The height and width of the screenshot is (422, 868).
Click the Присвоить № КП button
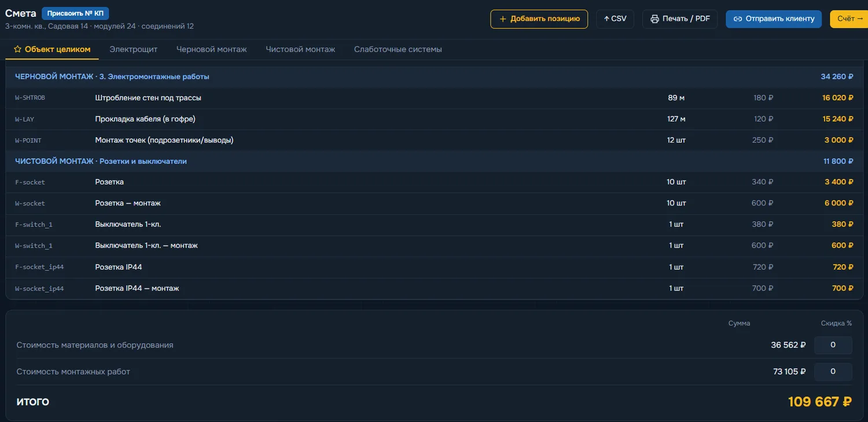(x=75, y=13)
